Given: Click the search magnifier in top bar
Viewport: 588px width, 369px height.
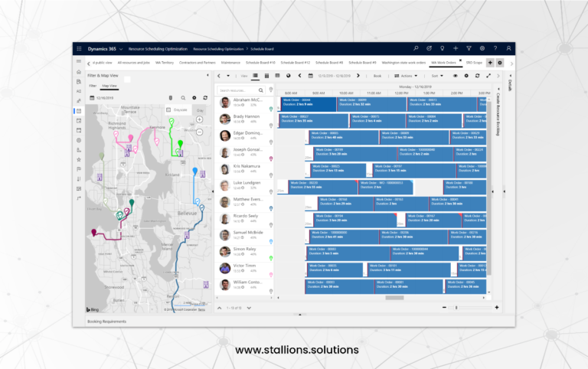Looking at the screenshot, I should pos(416,48).
